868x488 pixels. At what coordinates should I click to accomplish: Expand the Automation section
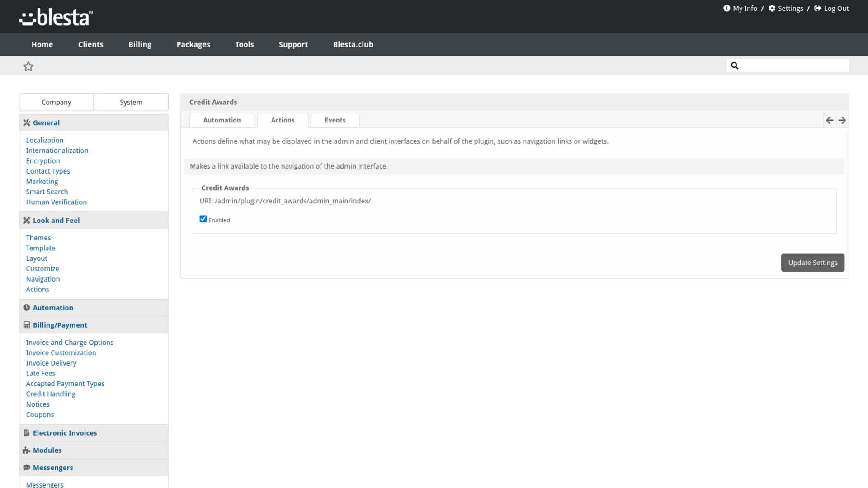(94, 307)
